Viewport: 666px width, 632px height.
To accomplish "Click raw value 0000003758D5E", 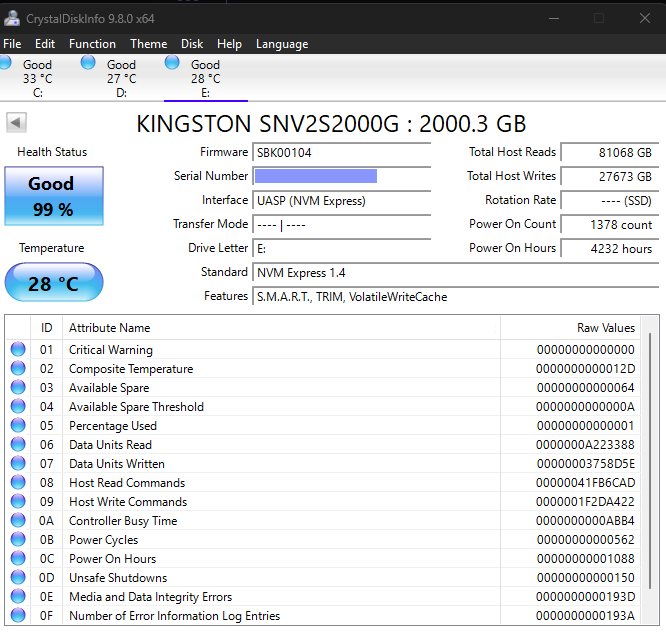I will pos(585,464).
